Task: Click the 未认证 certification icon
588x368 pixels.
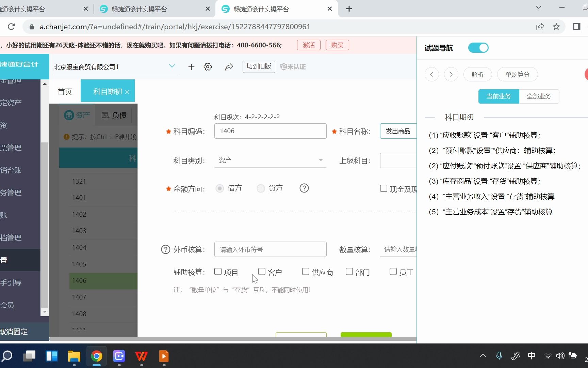Action: pos(293,67)
